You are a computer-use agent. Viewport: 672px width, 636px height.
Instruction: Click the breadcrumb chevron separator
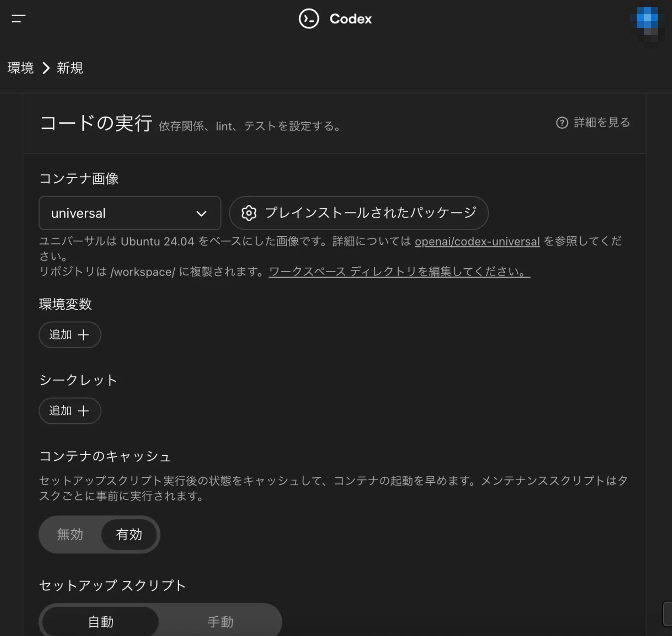click(x=46, y=68)
